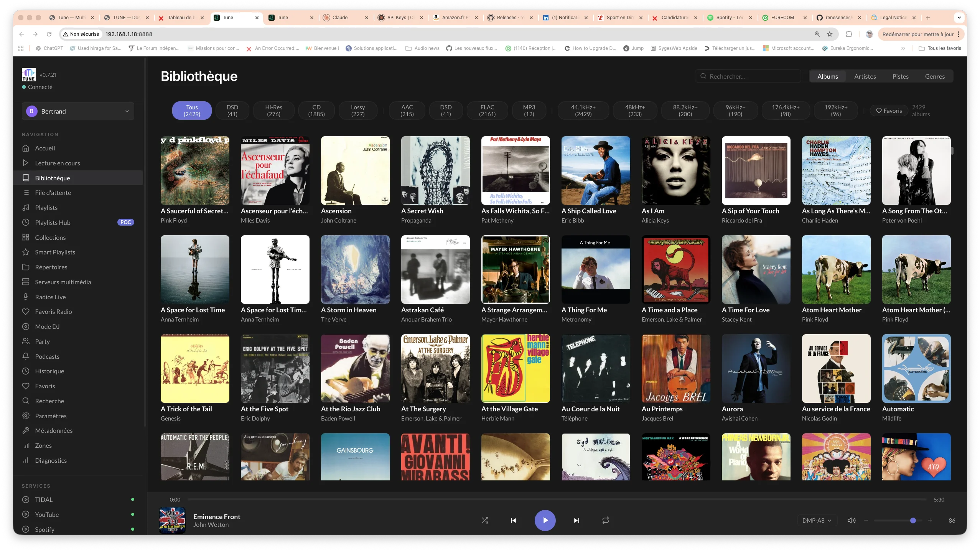Filter albums by Lossy (227)
Image resolution: width=980 pixels, height=551 pixels.
pyautogui.click(x=358, y=111)
